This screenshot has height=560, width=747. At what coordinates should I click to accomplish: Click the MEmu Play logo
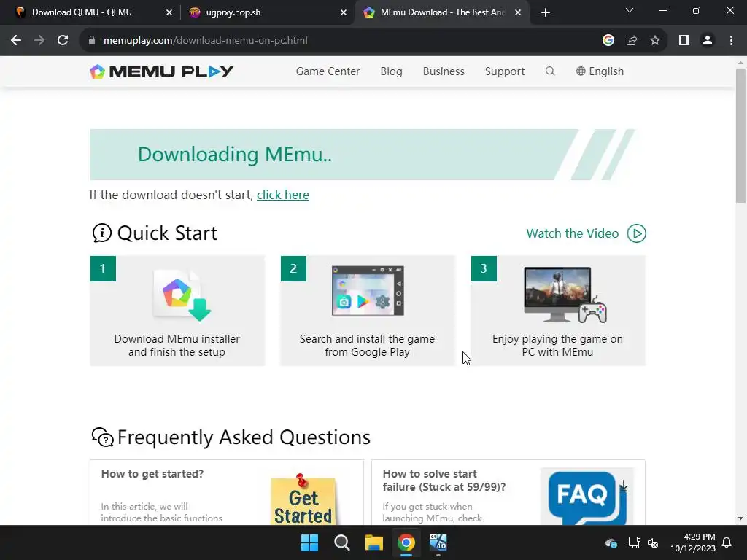(x=161, y=71)
